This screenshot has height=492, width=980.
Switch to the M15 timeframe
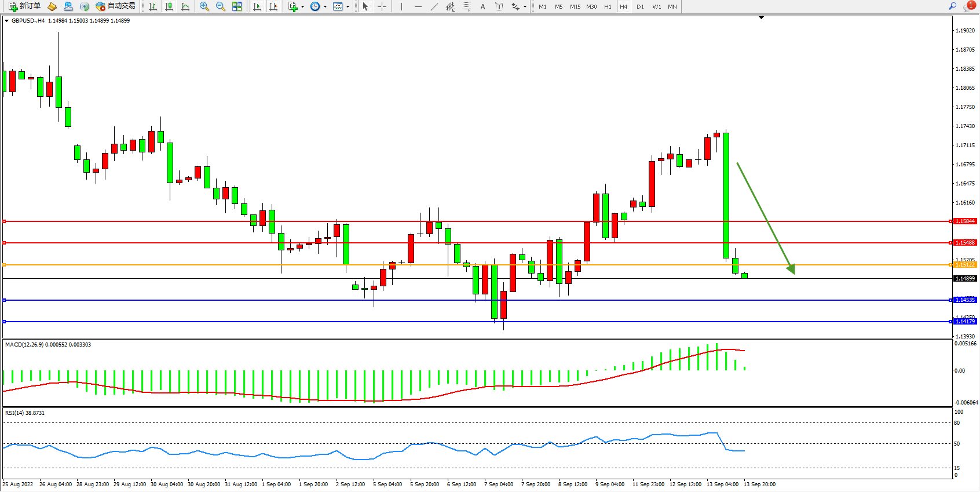[575, 7]
